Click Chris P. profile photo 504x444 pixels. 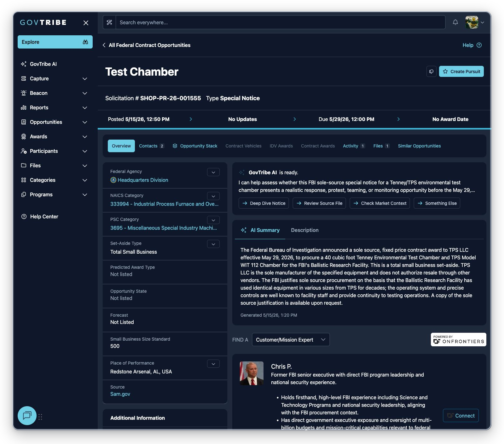click(252, 373)
